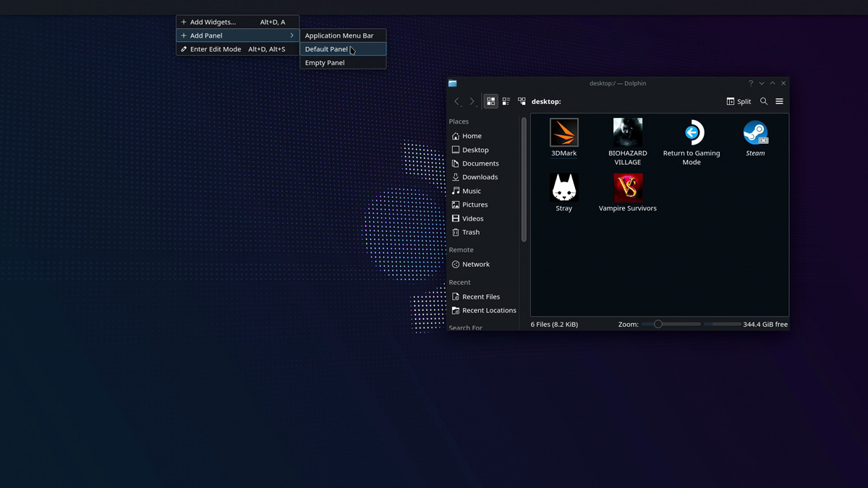Select Default Panel option

tap(343, 49)
